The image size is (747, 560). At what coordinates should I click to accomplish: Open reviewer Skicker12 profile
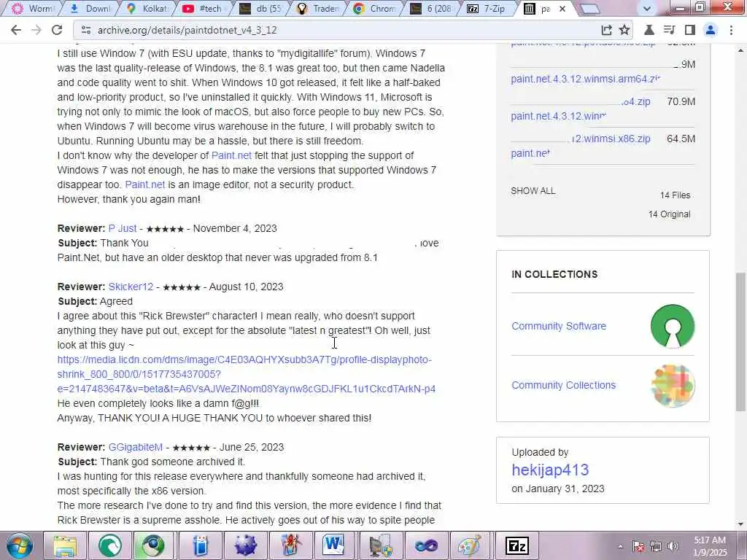point(131,287)
